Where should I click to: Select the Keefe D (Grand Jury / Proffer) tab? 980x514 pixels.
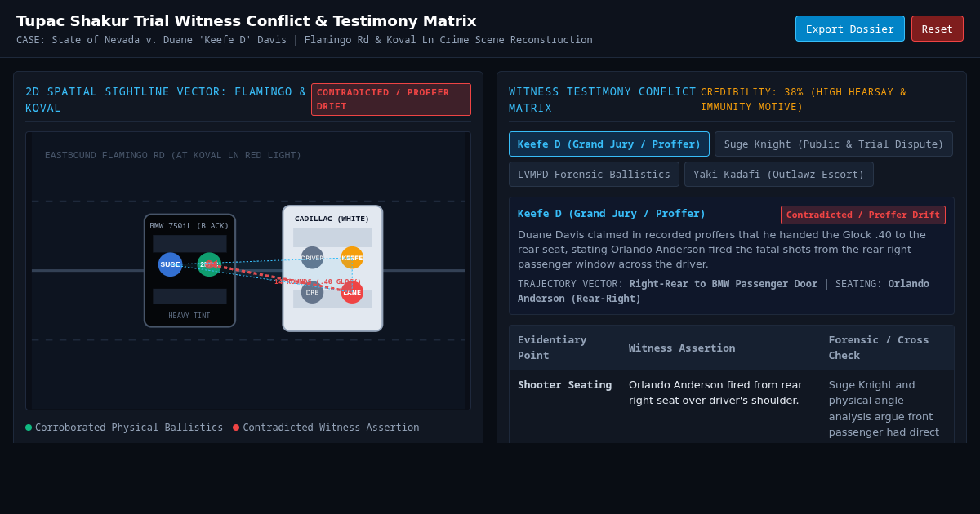coord(609,144)
